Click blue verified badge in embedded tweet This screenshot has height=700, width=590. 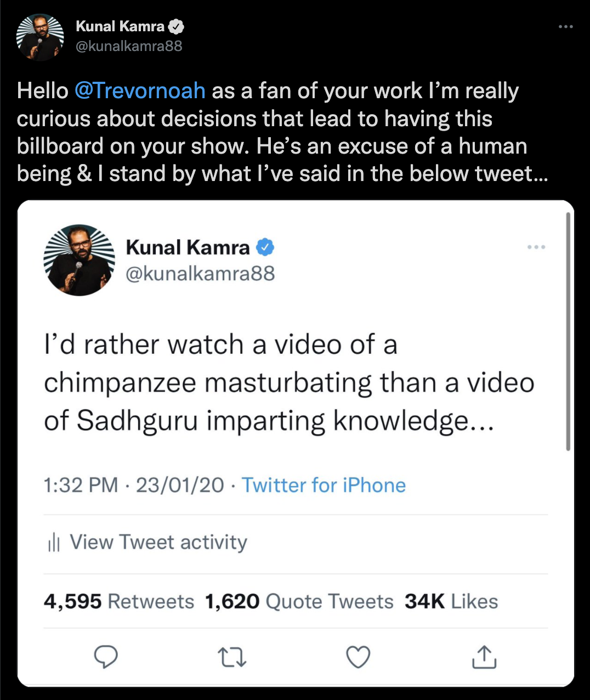tap(265, 247)
